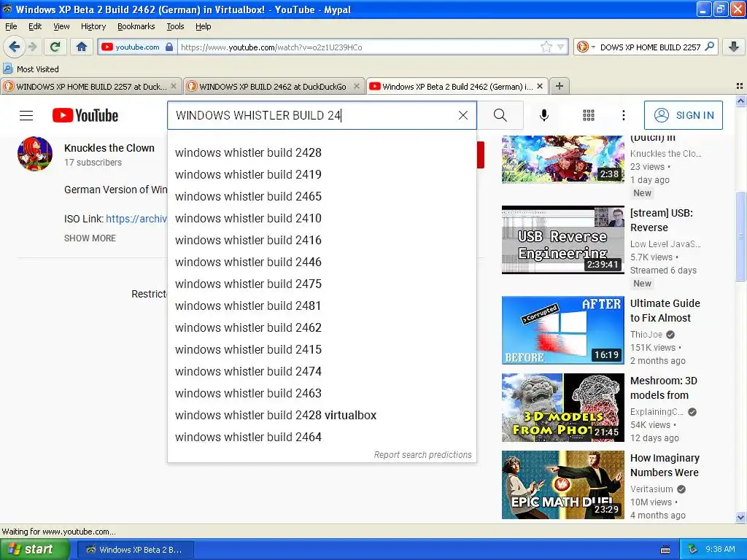This screenshot has width=747, height=560.
Task: Pick suggestion windows whistler build 2410
Action: pyautogui.click(x=322, y=218)
